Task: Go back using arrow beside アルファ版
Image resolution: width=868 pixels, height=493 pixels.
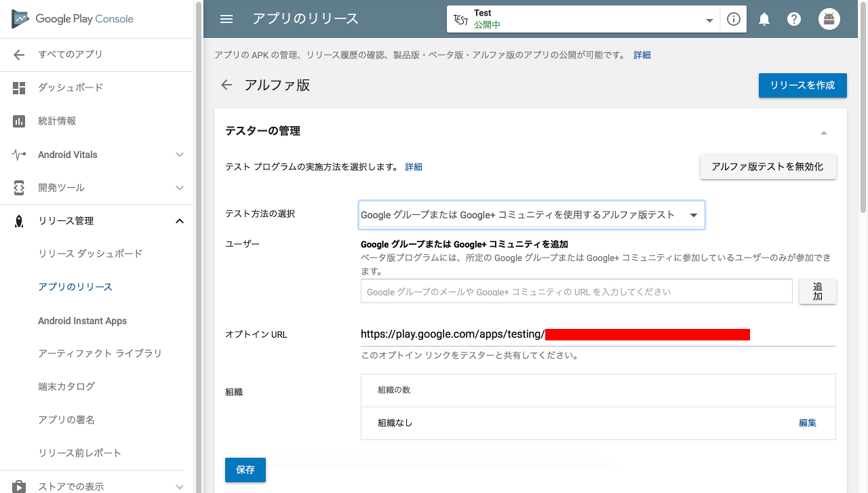Action: pos(226,85)
